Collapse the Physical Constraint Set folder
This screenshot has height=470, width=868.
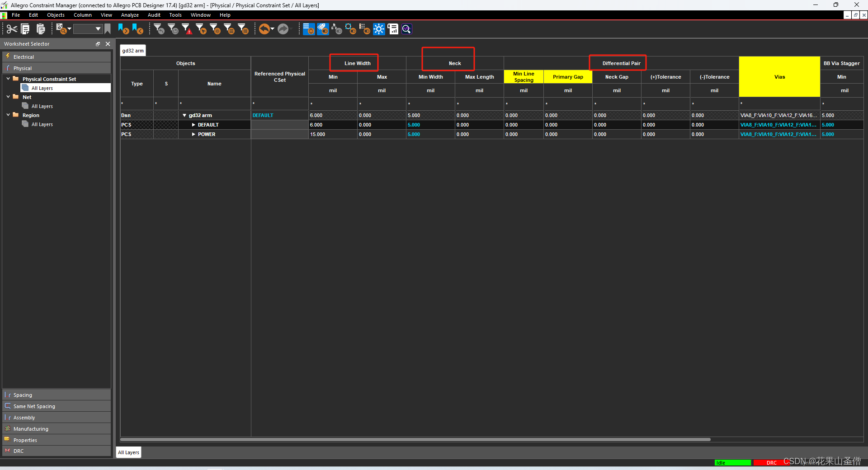click(8, 79)
